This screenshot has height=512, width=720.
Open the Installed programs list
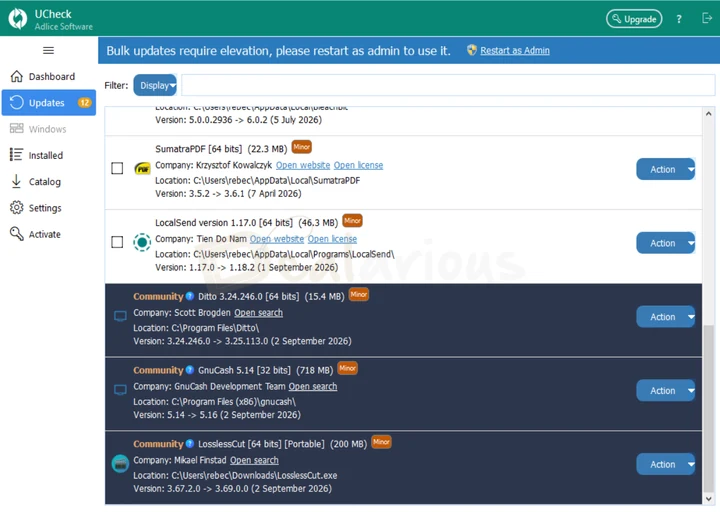coord(49,155)
